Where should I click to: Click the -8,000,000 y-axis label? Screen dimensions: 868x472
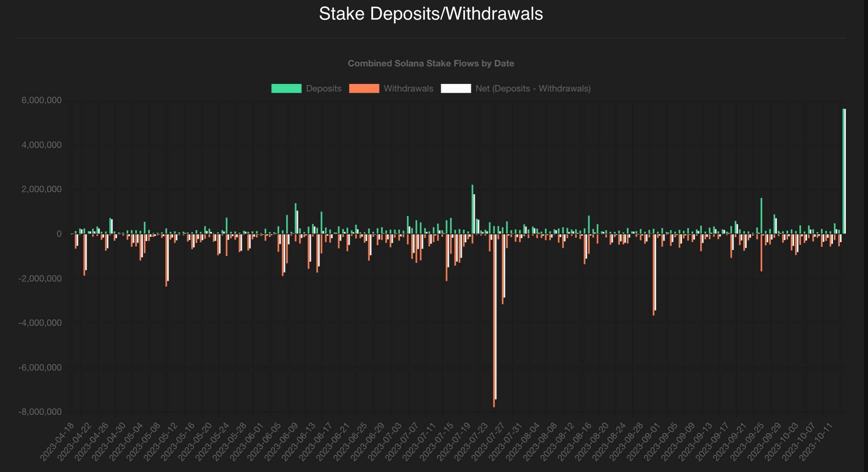[40, 412]
